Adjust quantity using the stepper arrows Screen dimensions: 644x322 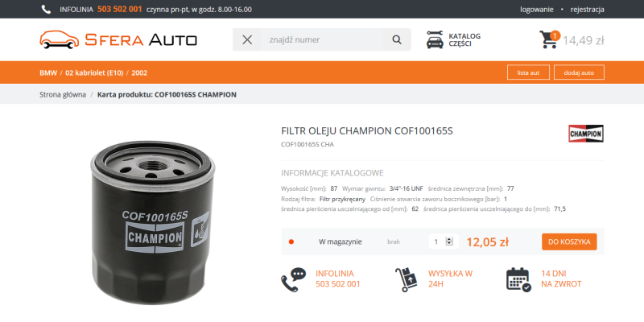(x=449, y=242)
